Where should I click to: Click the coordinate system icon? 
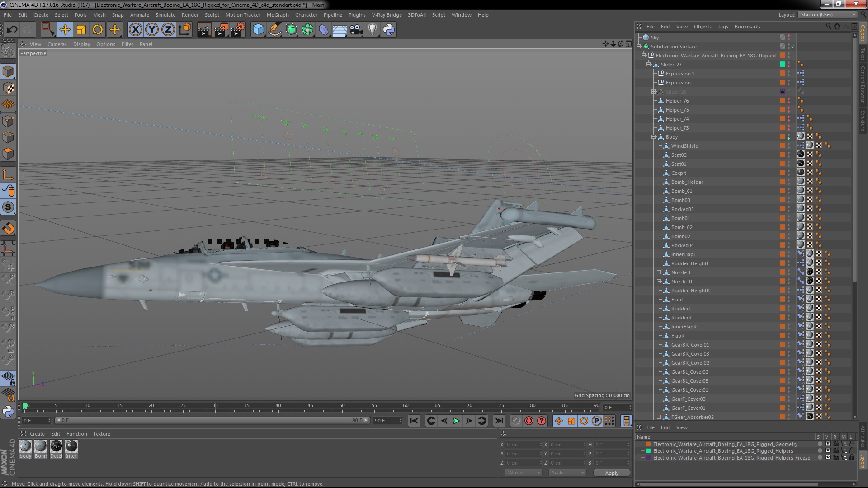185,30
